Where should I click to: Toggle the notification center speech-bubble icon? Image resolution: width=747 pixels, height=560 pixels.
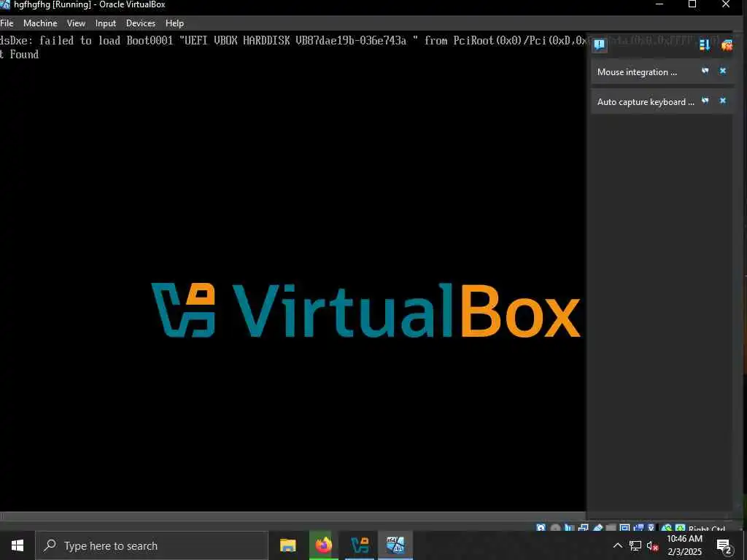(600, 44)
